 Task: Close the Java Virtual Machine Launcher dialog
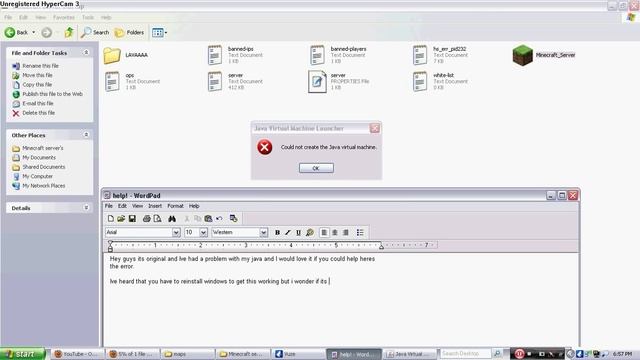click(x=375, y=128)
